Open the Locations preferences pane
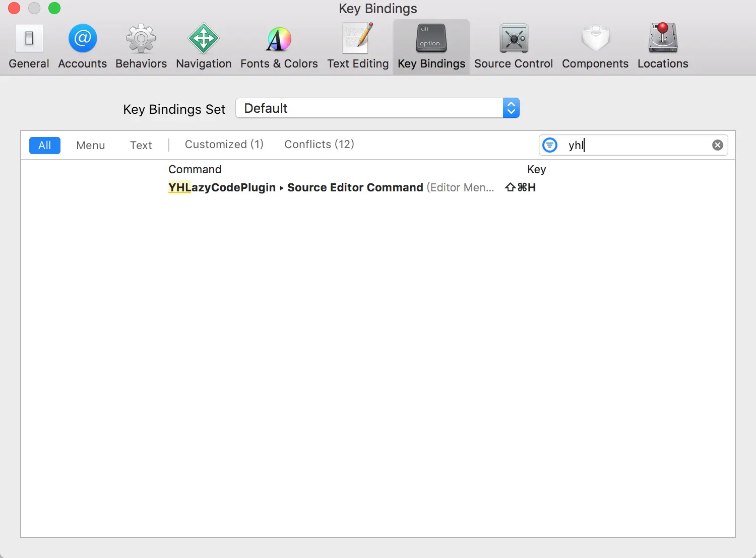The height and width of the screenshot is (558, 756). click(663, 46)
